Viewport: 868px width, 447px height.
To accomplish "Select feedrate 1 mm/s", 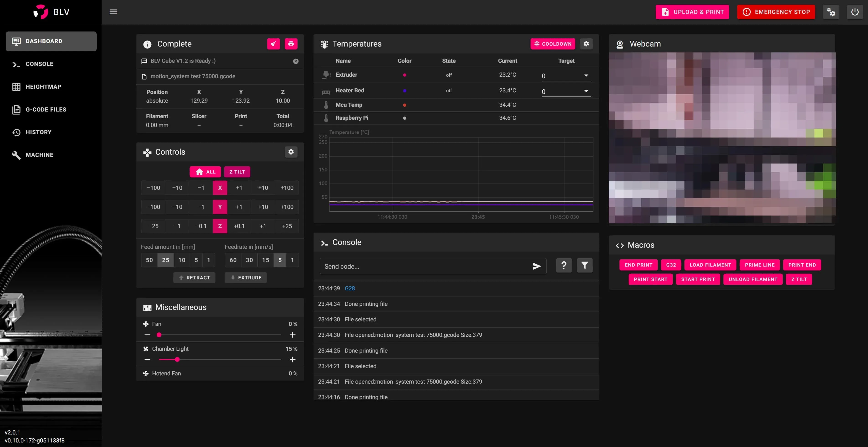I will coord(292,260).
